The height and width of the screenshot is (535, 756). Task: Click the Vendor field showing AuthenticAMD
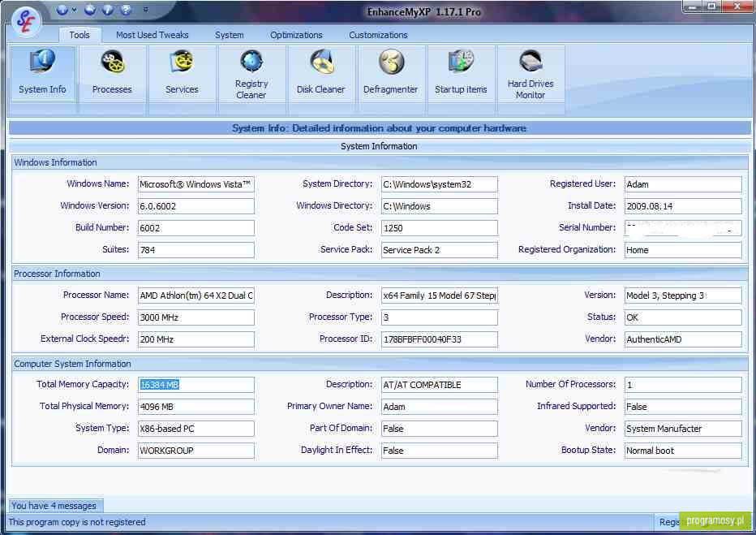(683, 339)
